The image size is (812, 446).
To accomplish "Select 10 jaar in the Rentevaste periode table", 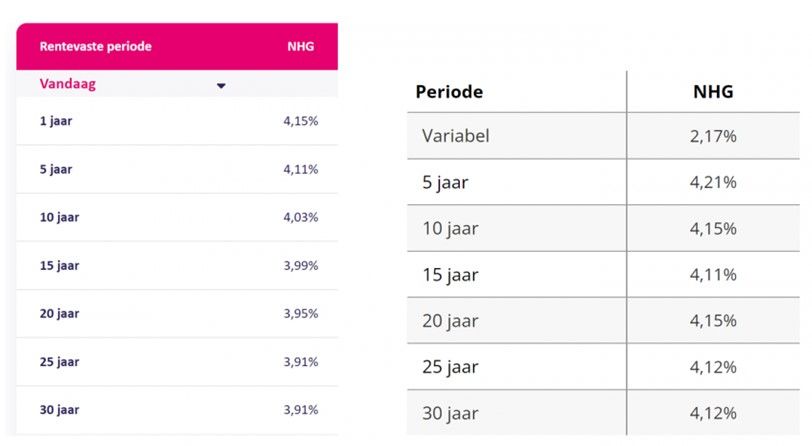I will click(x=59, y=218).
